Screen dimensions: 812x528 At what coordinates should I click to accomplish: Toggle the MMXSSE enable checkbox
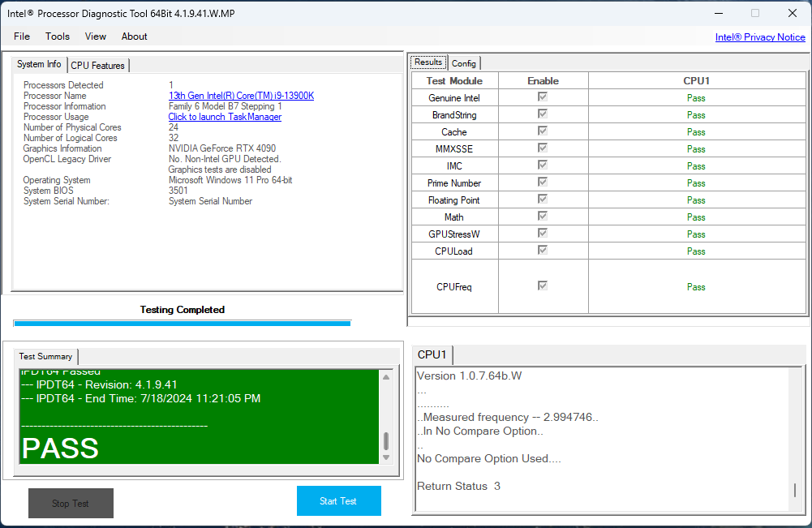(x=543, y=148)
